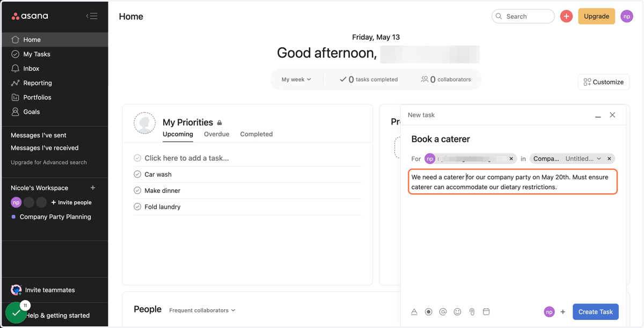644x328 pixels.
Task: Open the Car wash task
Action: (x=158, y=174)
